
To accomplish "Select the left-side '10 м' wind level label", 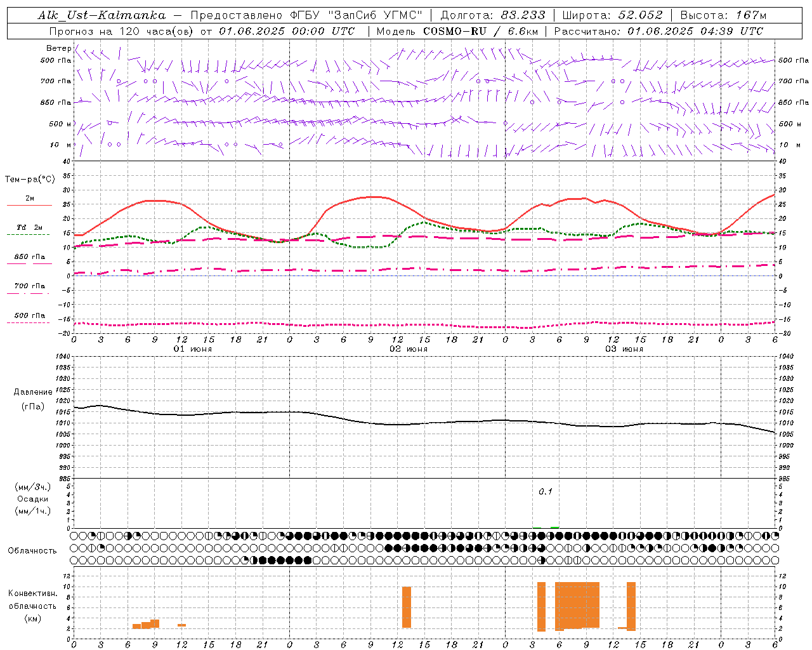I will [x=61, y=145].
